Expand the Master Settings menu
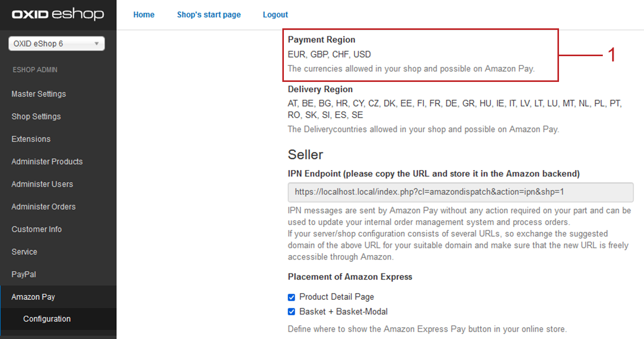 click(39, 94)
